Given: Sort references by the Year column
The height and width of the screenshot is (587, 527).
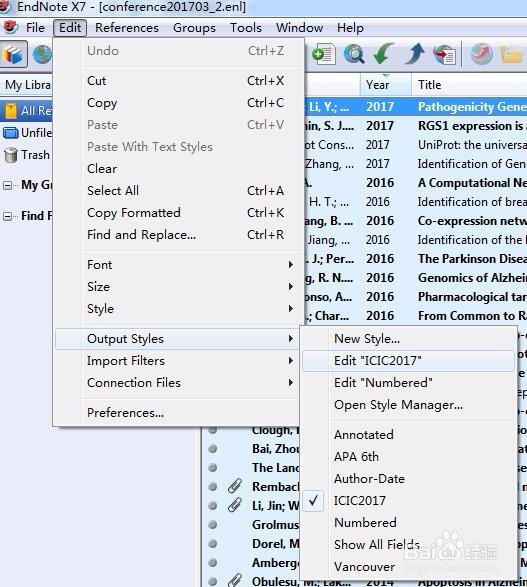Looking at the screenshot, I should (x=386, y=85).
